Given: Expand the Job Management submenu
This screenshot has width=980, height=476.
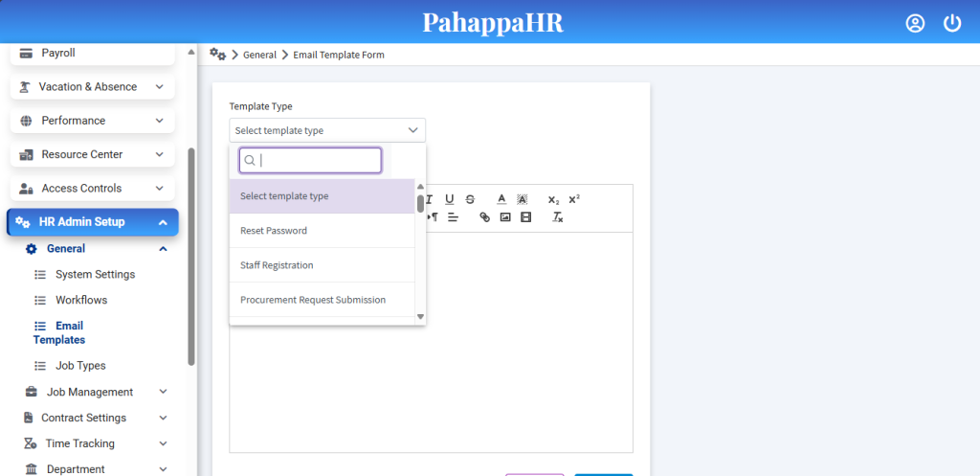Looking at the screenshot, I should pos(163,392).
